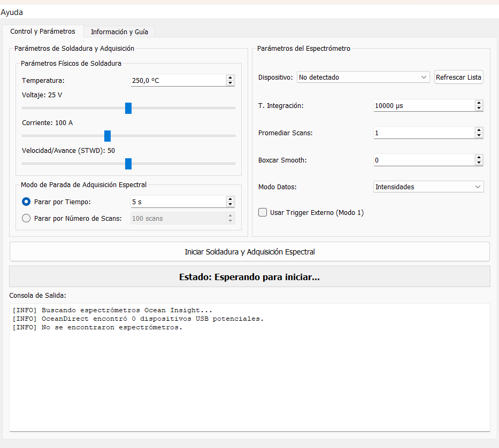Increase T. Integración using up arrow
499x448 pixels.
click(x=479, y=103)
